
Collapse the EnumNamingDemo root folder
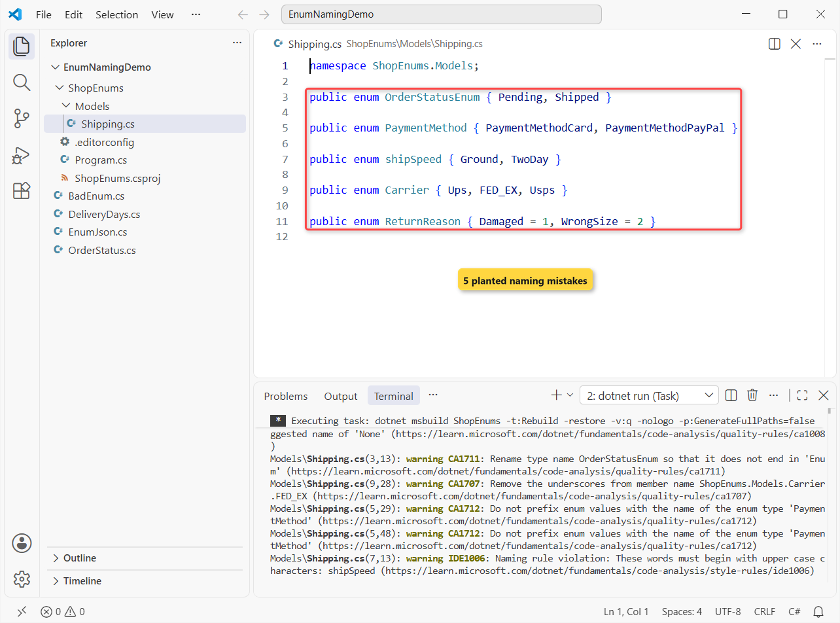pos(55,67)
